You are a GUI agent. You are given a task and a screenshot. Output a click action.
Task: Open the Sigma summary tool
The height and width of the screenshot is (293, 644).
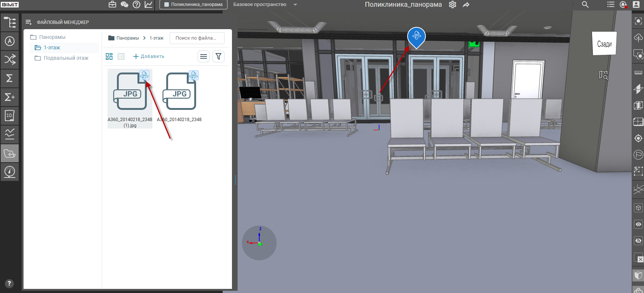pos(10,78)
